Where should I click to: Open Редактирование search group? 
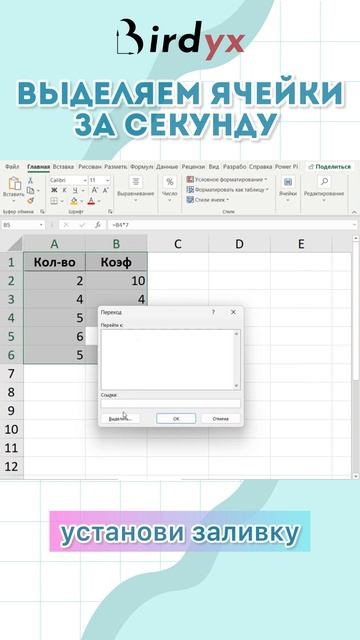[324, 190]
